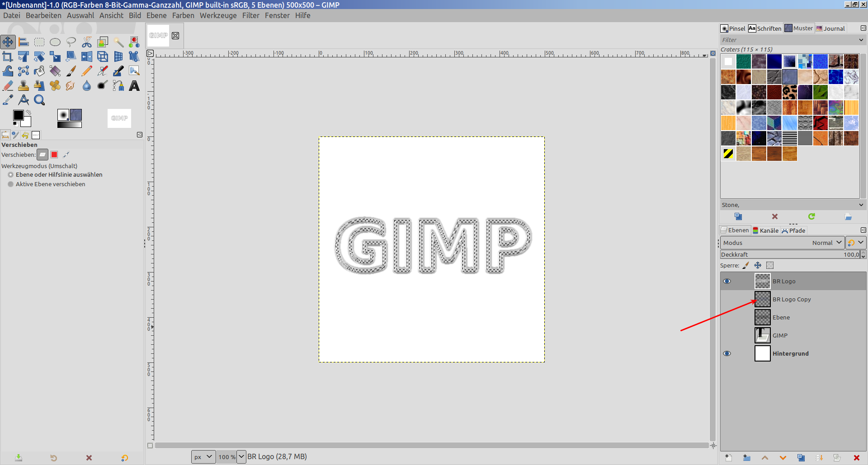Toggle visibility of the Hintergrund layer
This screenshot has height=465, width=868.
tap(727, 353)
